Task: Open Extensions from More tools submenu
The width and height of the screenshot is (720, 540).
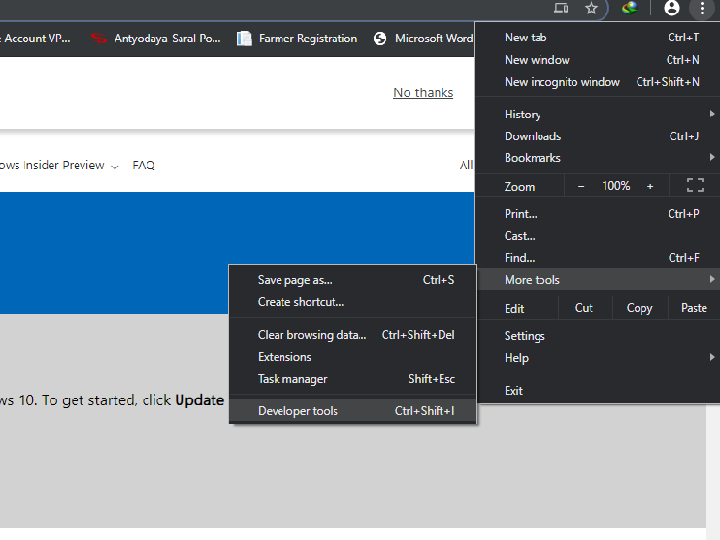Action: coord(353,357)
